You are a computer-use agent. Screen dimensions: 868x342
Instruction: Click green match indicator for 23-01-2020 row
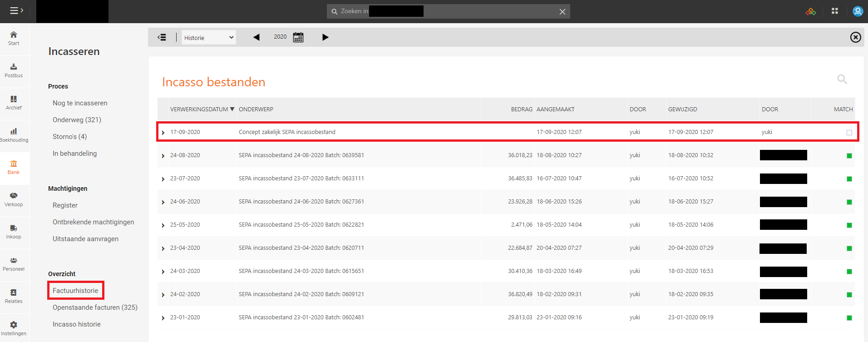[x=849, y=318]
